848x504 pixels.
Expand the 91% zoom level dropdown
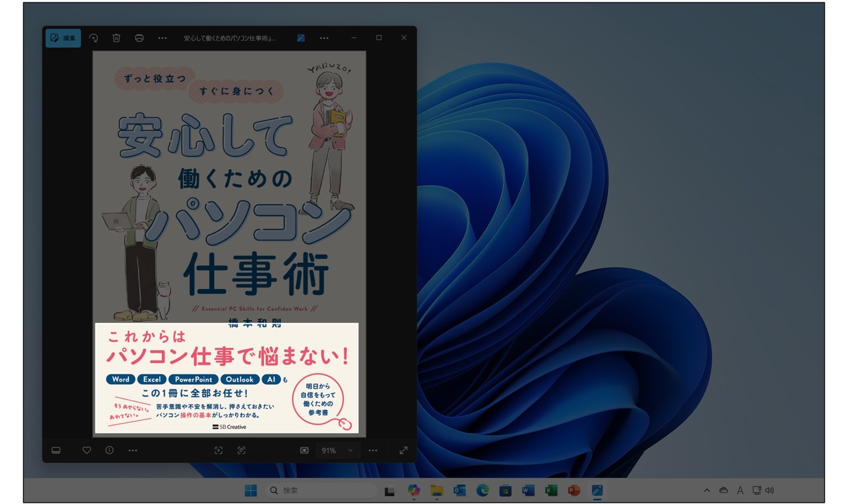tap(338, 450)
